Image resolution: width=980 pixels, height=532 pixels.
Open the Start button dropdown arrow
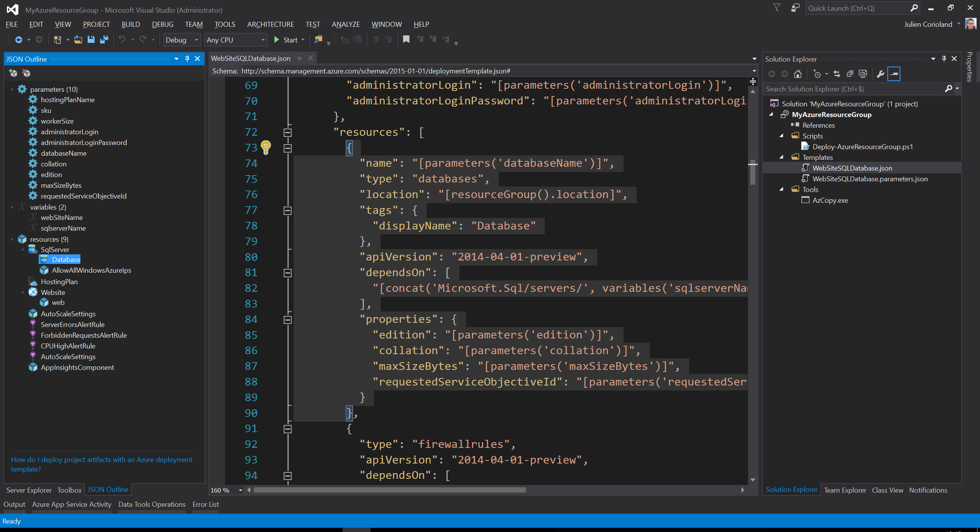(303, 40)
